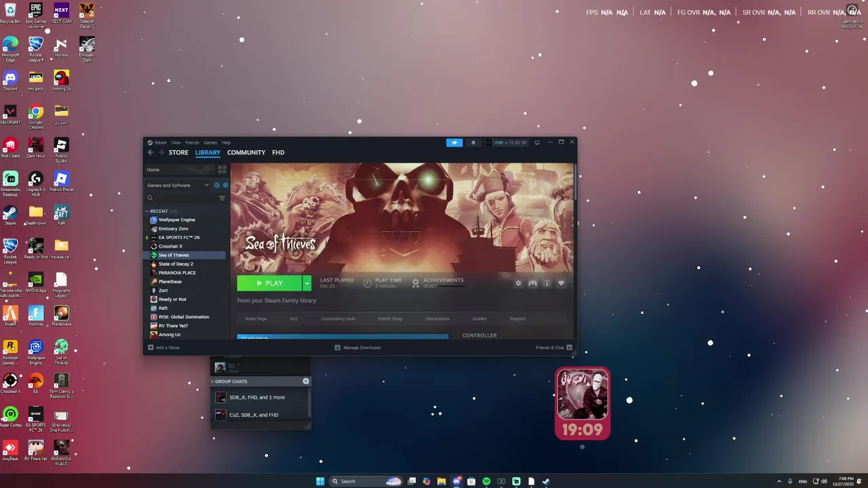868x488 pixels.
Task: Collapse the GROUP CHATS section
Action: click(212, 382)
